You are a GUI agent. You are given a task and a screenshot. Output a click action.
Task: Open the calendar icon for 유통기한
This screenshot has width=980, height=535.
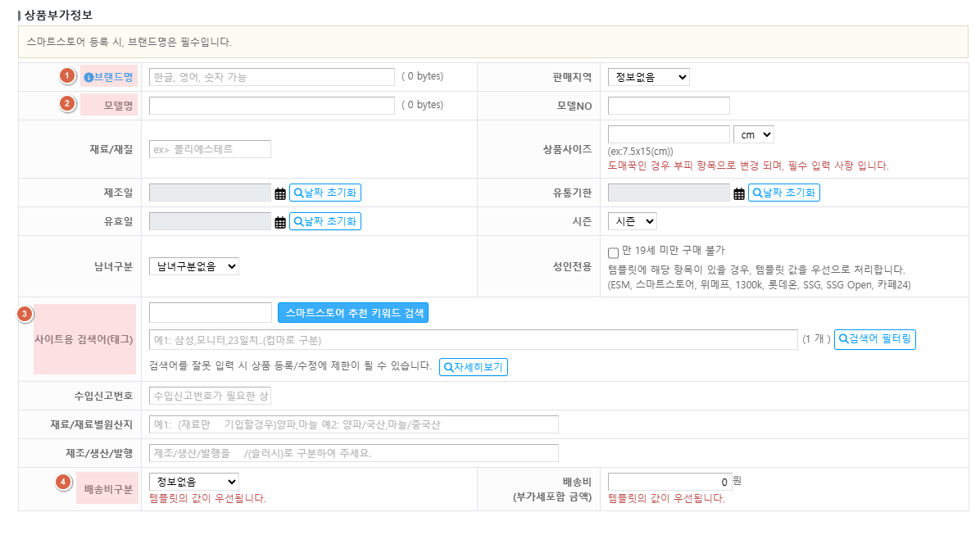739,193
